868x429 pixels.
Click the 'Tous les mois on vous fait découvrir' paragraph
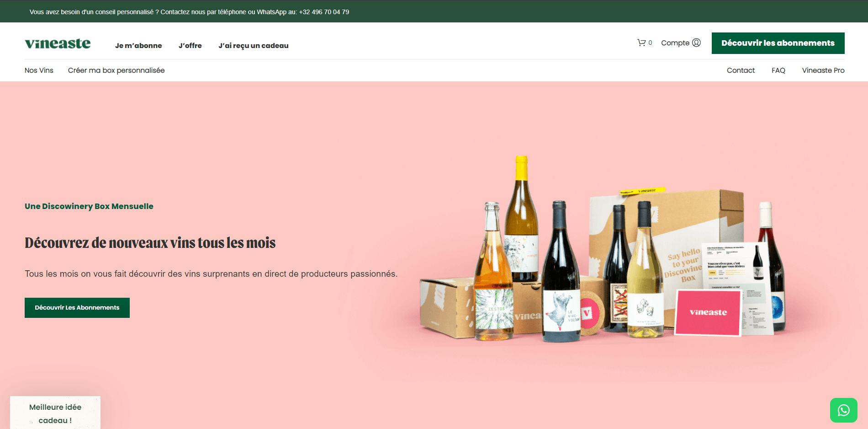pyautogui.click(x=211, y=274)
